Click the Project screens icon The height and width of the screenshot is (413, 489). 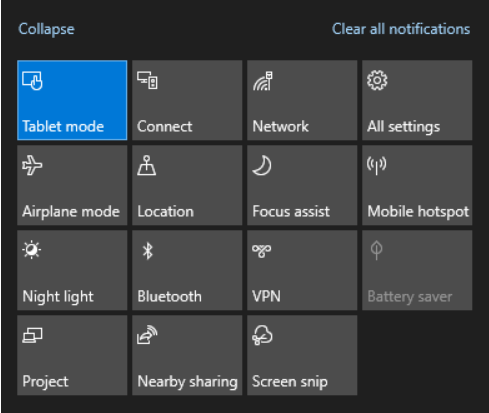point(32,335)
